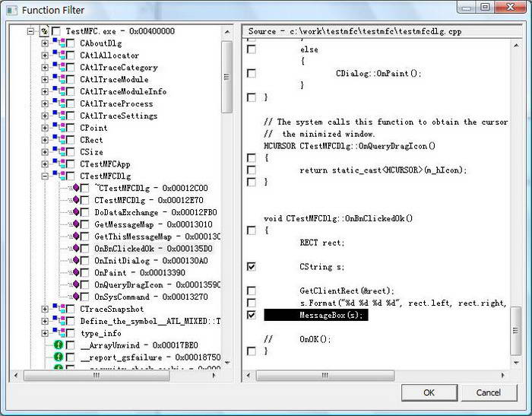Check the GetClientRect(&rect) line checkbox
532x416 pixels.
252,291
